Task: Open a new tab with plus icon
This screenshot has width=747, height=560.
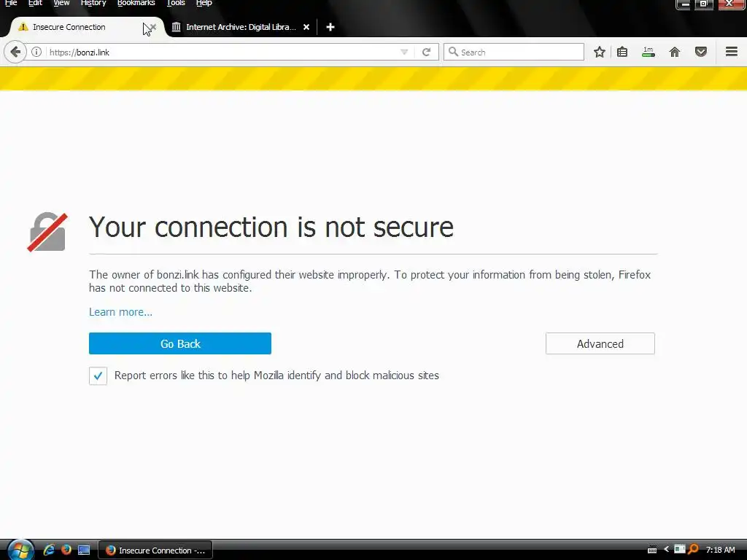Action: pos(330,27)
